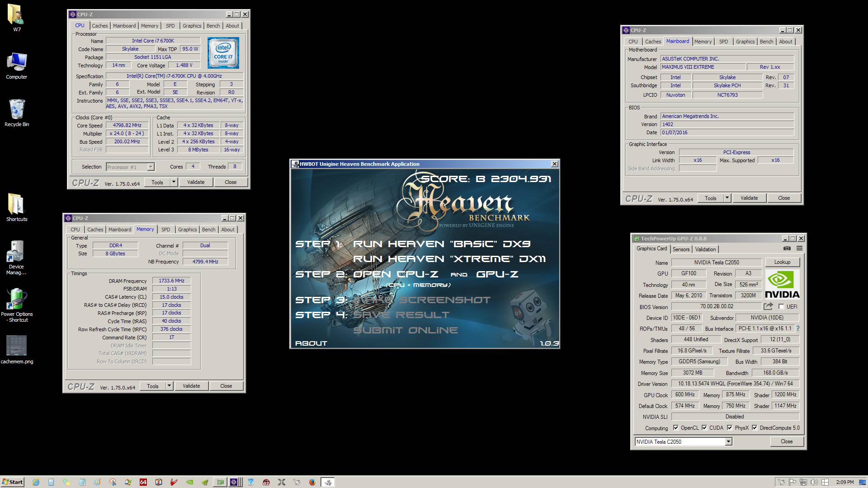
Task: Click the NVIDIA logo in GPU-Z
Action: coord(782,284)
